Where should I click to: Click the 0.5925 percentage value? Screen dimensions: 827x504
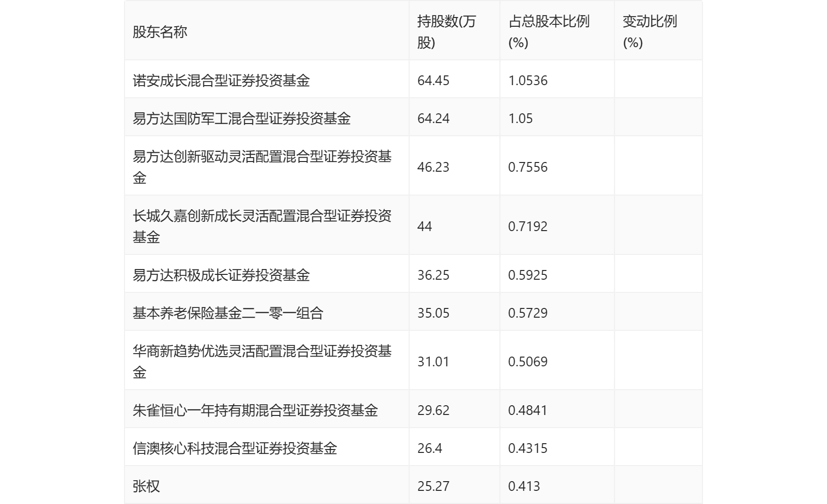click(x=528, y=275)
